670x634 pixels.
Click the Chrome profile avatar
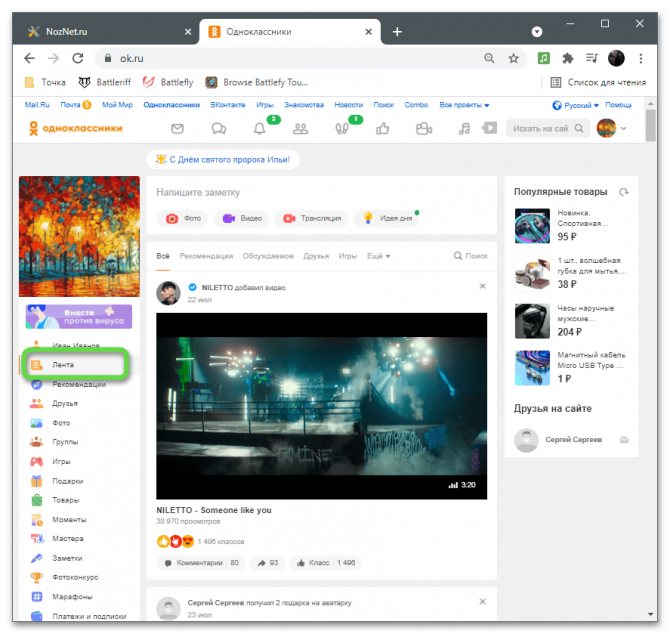616,58
